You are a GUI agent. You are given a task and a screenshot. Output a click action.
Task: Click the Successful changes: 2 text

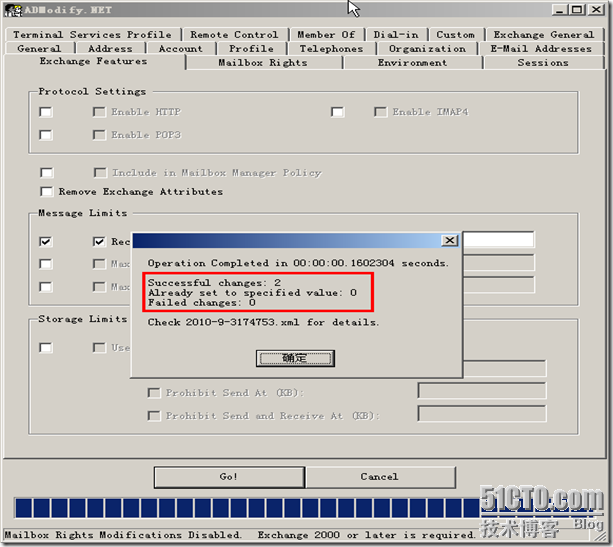[214, 283]
